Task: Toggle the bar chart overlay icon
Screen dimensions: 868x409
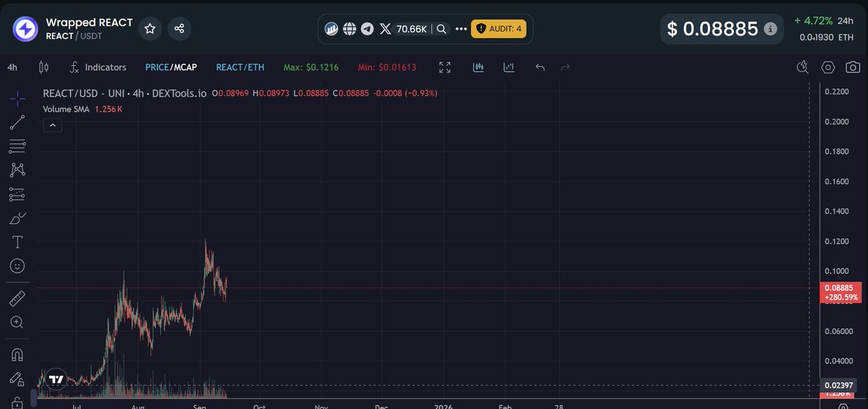Action: click(509, 67)
